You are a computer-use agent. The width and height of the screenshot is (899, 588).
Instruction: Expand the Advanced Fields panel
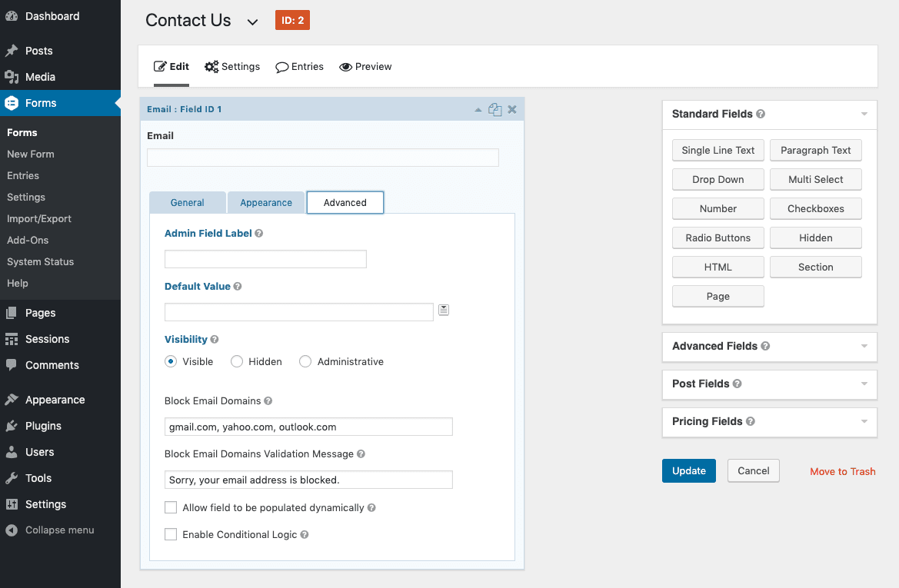pos(864,346)
